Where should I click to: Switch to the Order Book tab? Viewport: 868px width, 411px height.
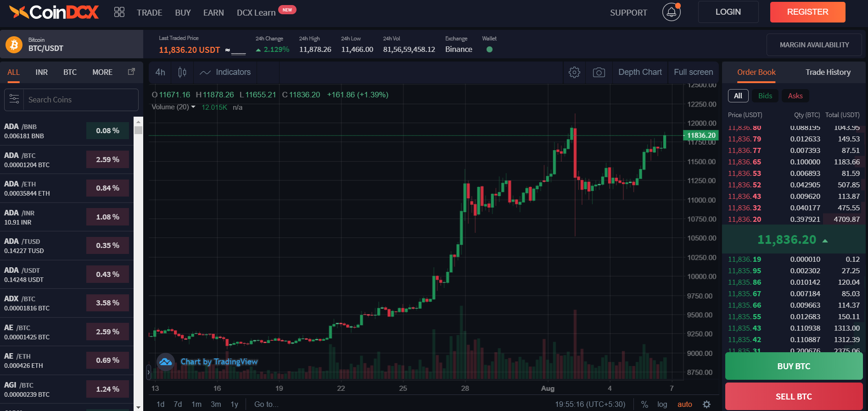pyautogui.click(x=756, y=72)
